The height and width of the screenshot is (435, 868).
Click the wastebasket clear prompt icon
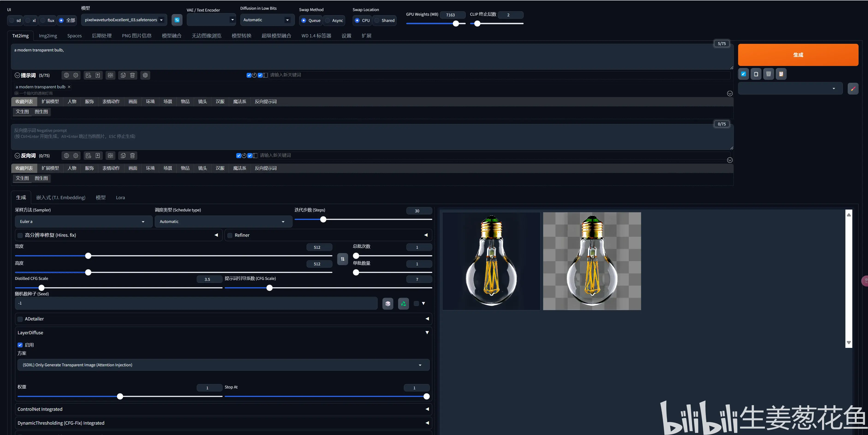(769, 74)
